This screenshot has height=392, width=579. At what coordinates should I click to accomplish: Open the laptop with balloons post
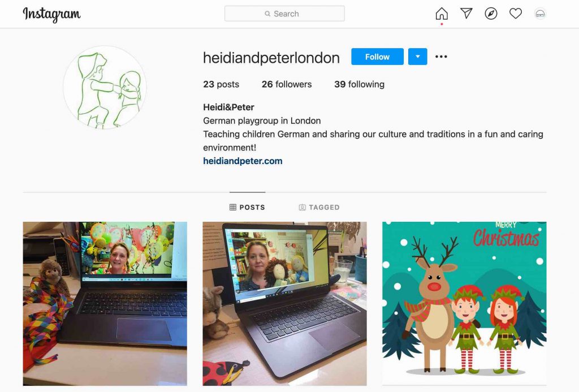tap(105, 304)
